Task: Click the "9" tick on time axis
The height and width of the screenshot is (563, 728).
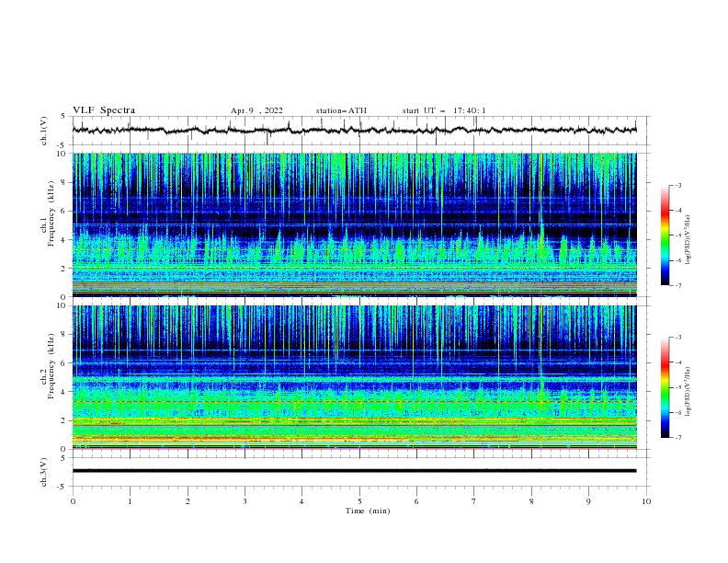Action: click(x=588, y=501)
